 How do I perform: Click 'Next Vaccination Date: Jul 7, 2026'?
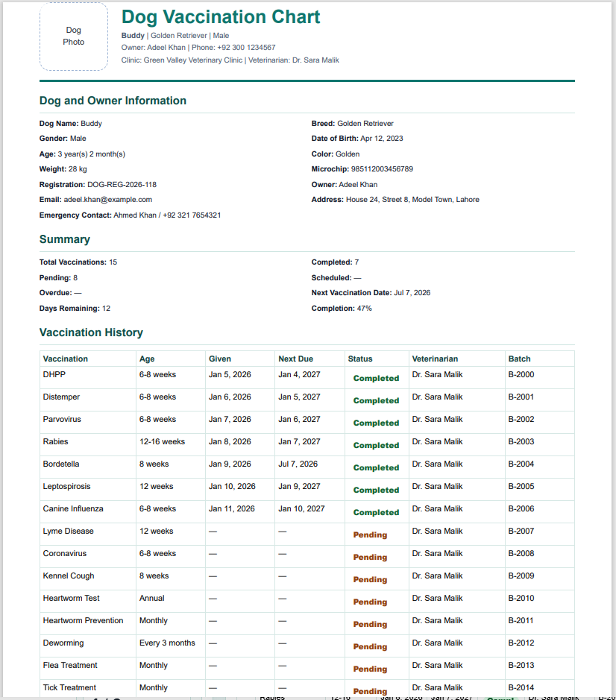click(x=371, y=293)
